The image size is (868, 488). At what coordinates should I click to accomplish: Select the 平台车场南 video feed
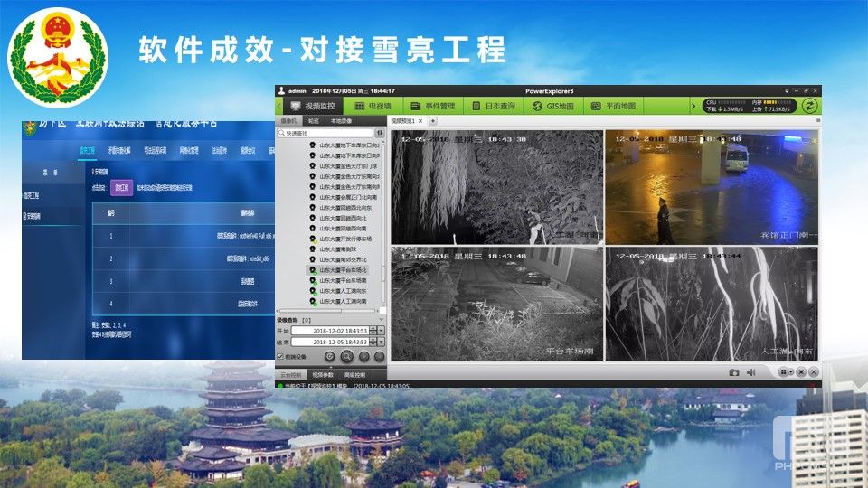click(496, 304)
